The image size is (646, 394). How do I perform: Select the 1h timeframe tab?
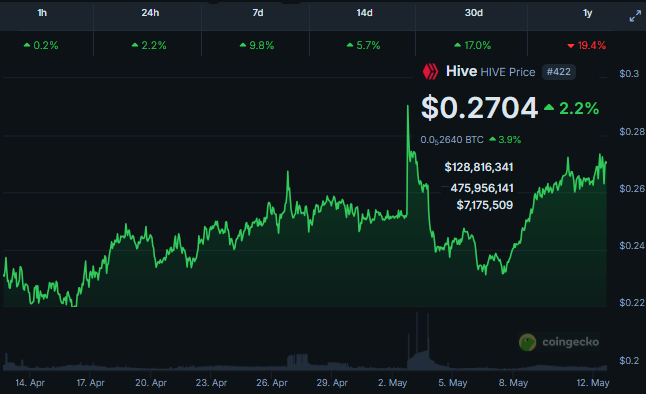[x=42, y=13]
